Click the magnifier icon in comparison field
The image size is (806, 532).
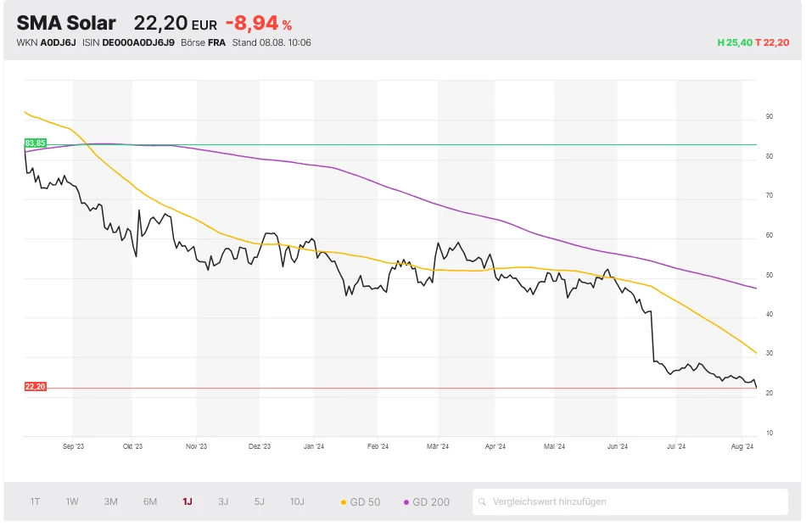click(483, 501)
